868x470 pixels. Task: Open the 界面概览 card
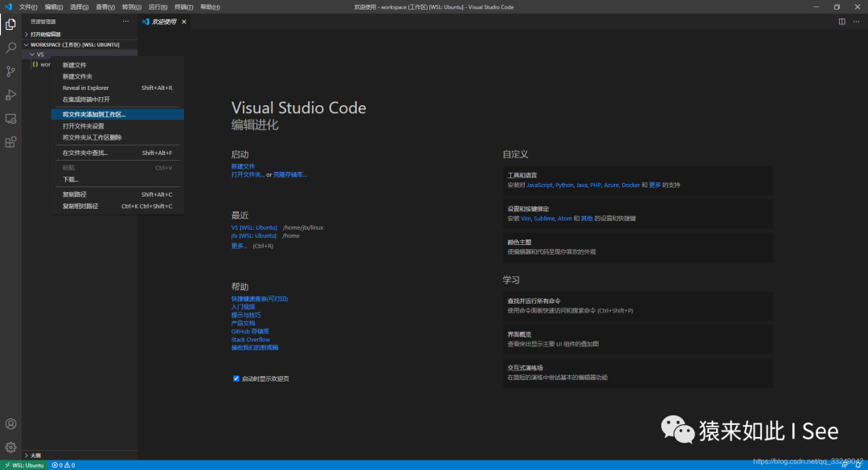coord(638,339)
